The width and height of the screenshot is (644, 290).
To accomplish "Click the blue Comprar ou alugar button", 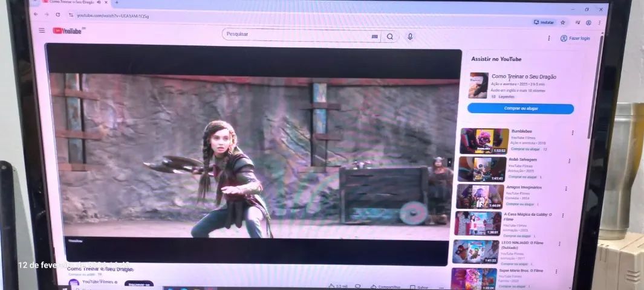I will [520, 109].
